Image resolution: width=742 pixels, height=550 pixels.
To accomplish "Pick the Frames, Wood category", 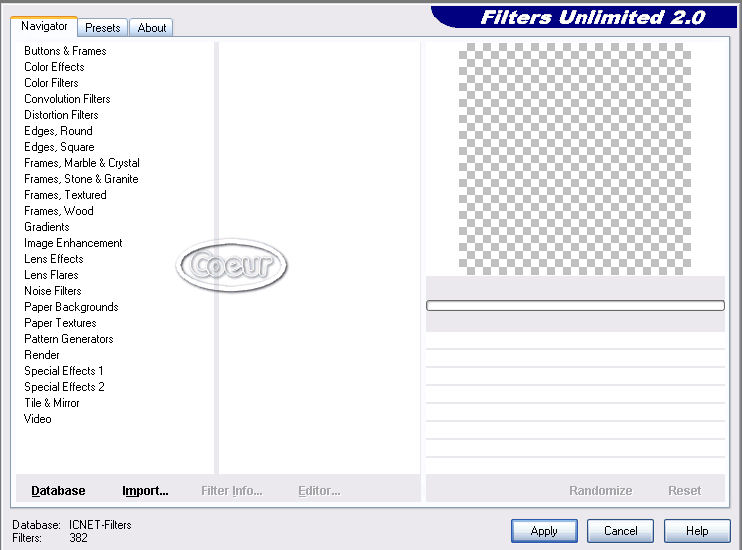I will [59, 211].
